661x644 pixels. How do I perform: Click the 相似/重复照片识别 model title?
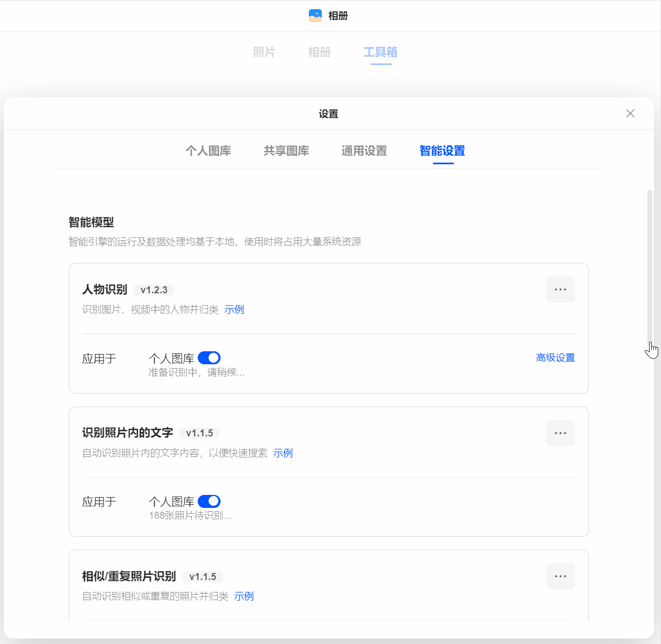click(129, 576)
